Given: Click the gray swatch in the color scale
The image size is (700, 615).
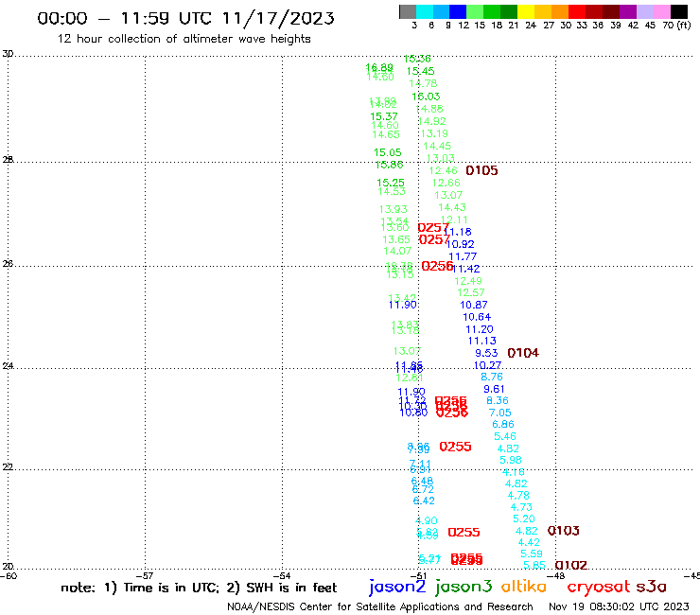Looking at the screenshot, I should pyautogui.click(x=408, y=11).
